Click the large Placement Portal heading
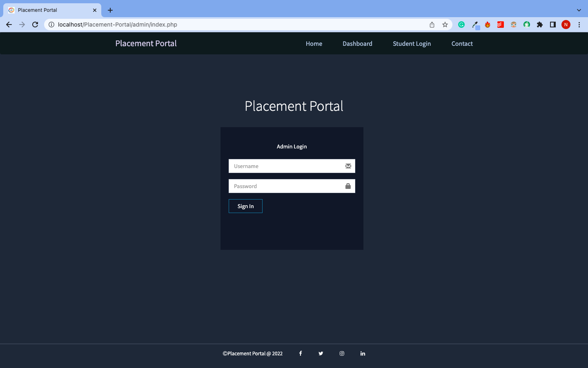The height and width of the screenshot is (368, 588). point(294,106)
